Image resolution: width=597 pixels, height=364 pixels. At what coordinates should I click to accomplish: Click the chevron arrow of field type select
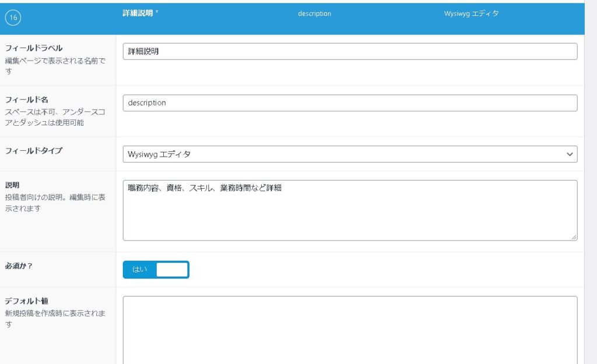569,154
